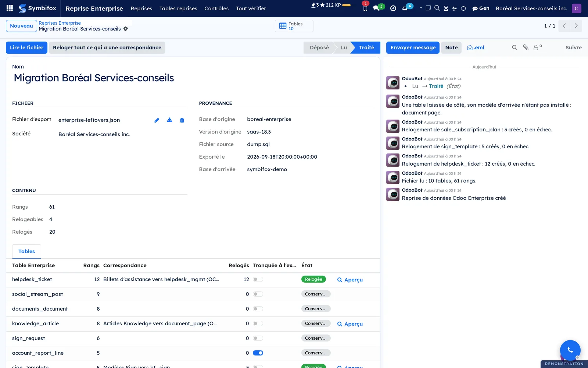Click Reloger tout ce qui a une correspondance
Image resolution: width=588 pixels, height=368 pixels.
(107, 47)
